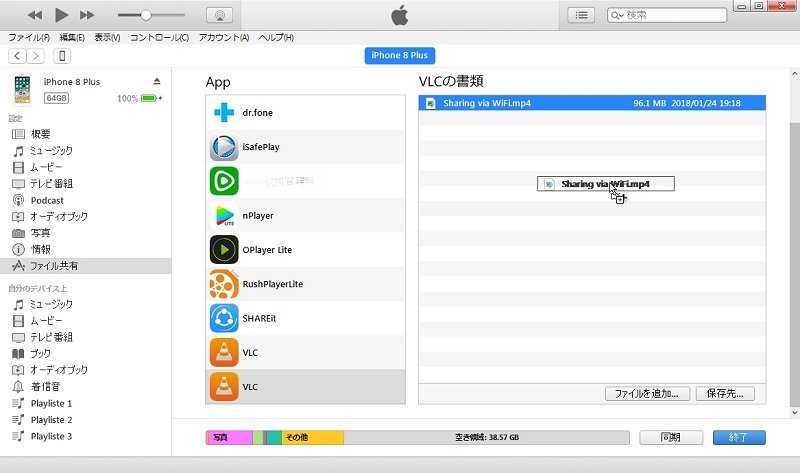This screenshot has width=800, height=473.
Task: Open Playliste 3
Action: click(x=86, y=436)
